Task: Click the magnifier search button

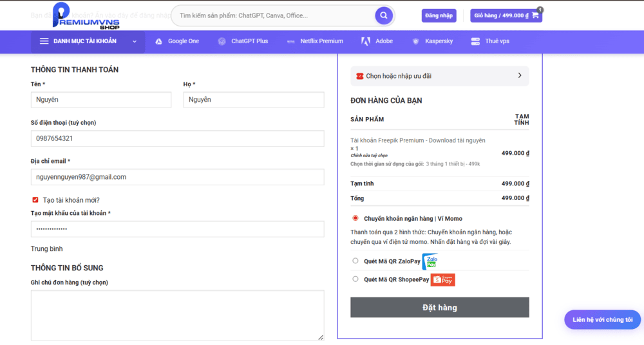Action: [384, 15]
